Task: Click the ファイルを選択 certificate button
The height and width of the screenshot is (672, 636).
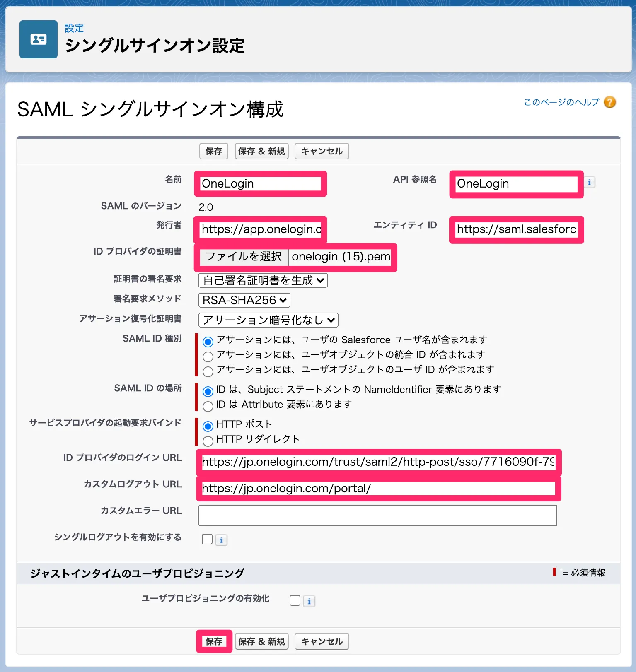Action: point(244,257)
